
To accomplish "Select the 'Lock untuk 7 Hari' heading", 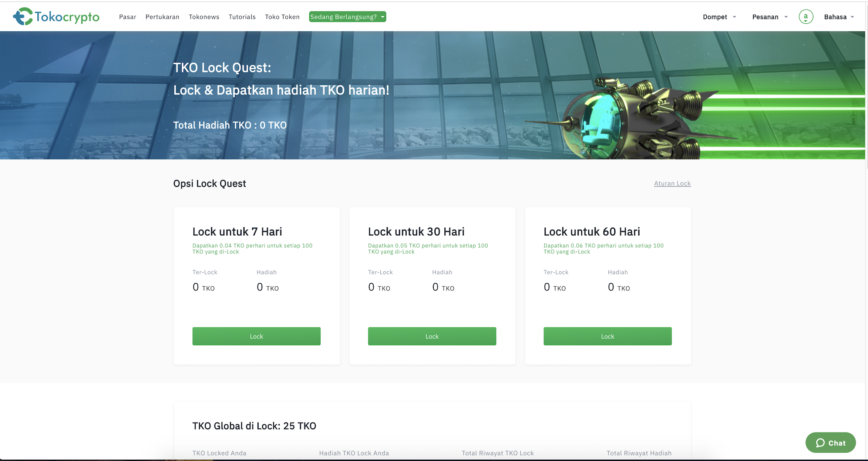I will click(x=237, y=232).
